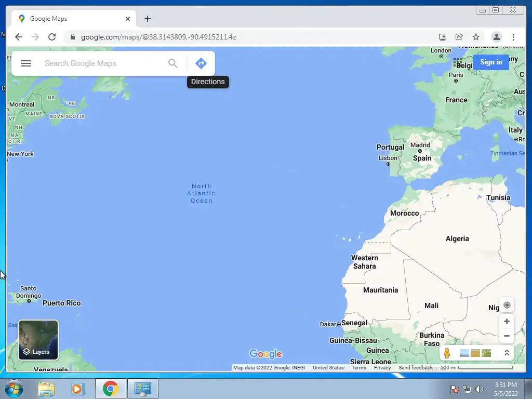Launch Windows Media Player from taskbar
532x399 pixels.
pyautogui.click(x=78, y=389)
